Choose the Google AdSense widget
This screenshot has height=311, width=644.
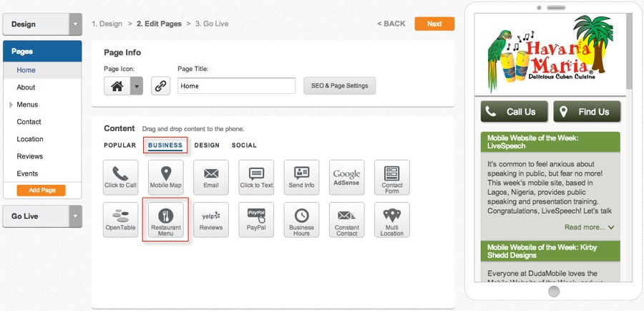click(x=346, y=177)
